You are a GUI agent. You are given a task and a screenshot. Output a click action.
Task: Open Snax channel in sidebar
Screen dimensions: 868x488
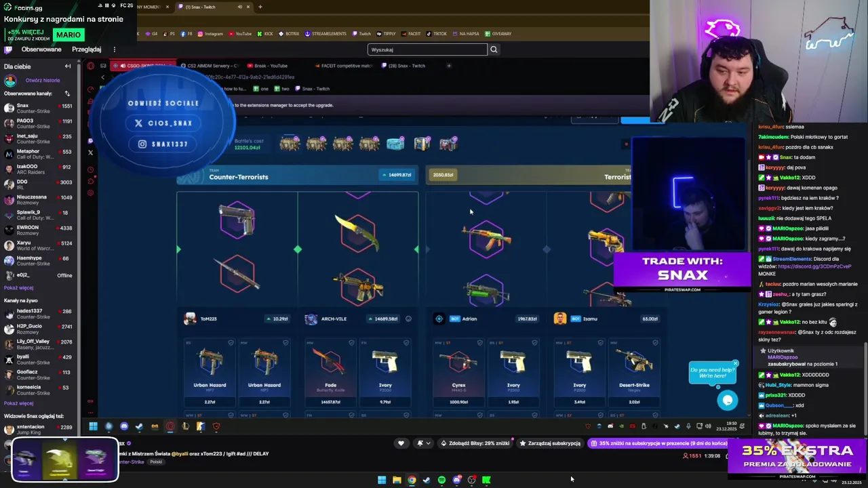coord(38,108)
